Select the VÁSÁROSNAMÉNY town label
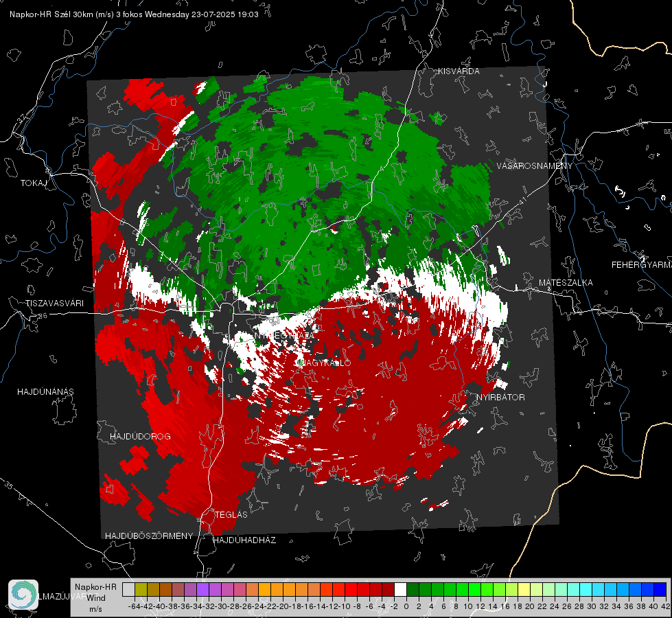The width and height of the screenshot is (672, 618). click(535, 166)
